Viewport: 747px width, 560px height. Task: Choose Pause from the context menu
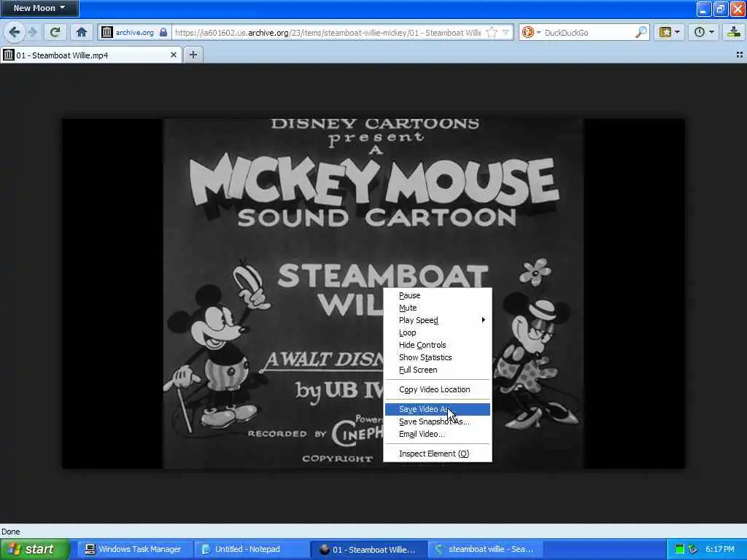[438, 295]
